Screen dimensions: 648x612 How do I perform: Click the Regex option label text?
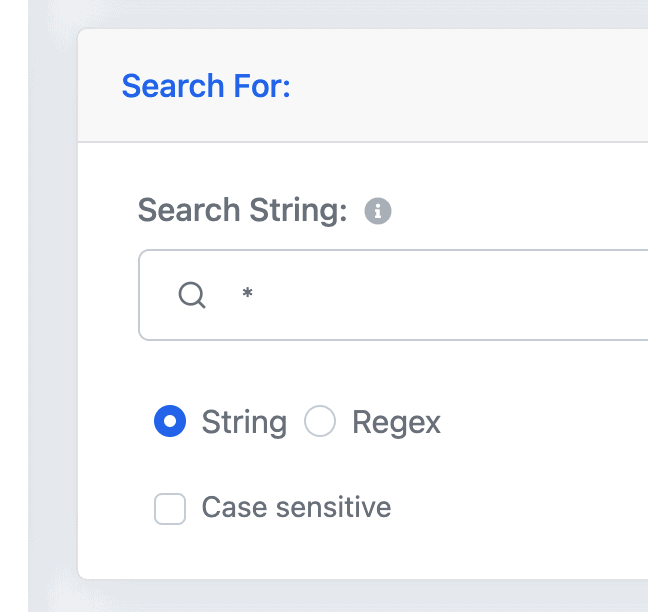(x=396, y=423)
